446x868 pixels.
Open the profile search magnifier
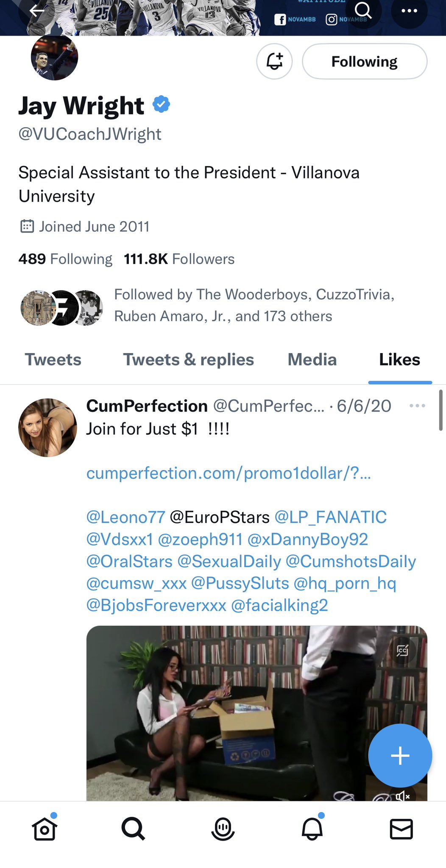pos(363,11)
